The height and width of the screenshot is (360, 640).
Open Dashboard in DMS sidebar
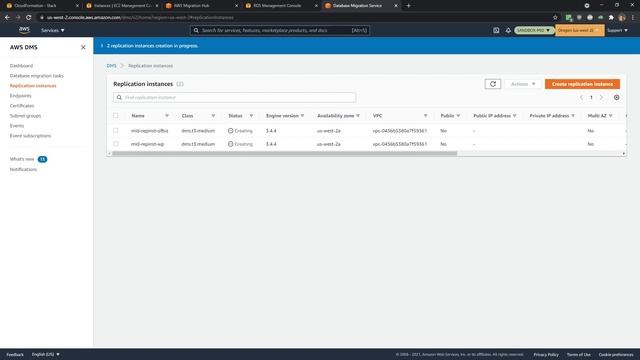(21, 66)
